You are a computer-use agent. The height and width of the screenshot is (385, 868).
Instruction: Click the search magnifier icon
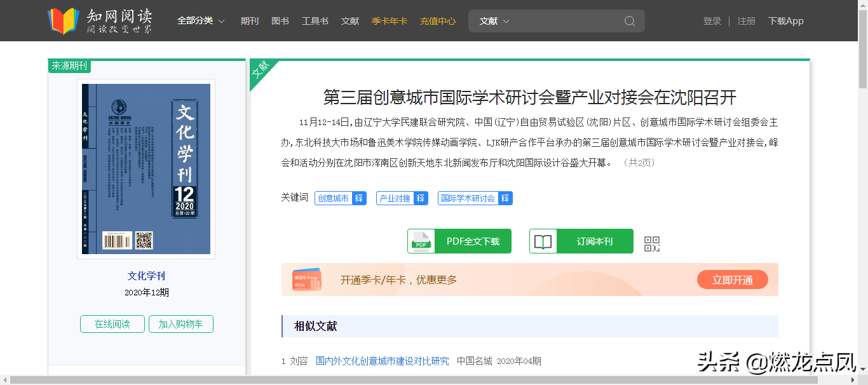coord(629,21)
